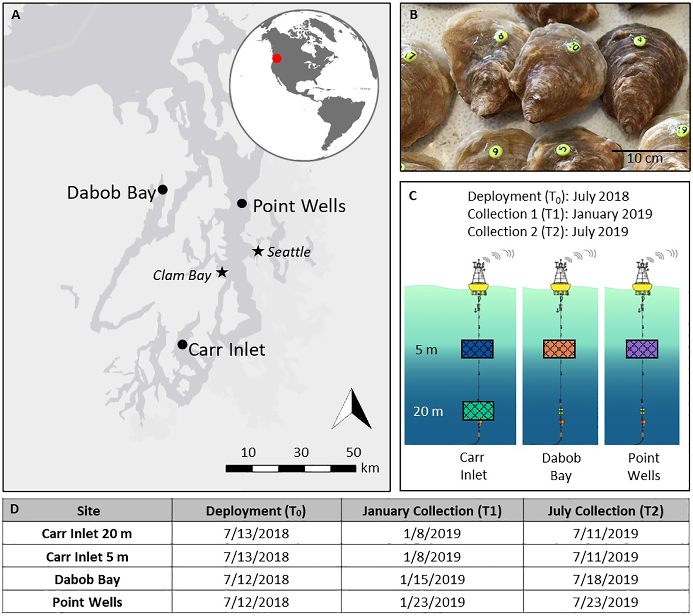The image size is (693, 616).
Task: Click the January Collection (T1) column header
Action: pos(431,511)
